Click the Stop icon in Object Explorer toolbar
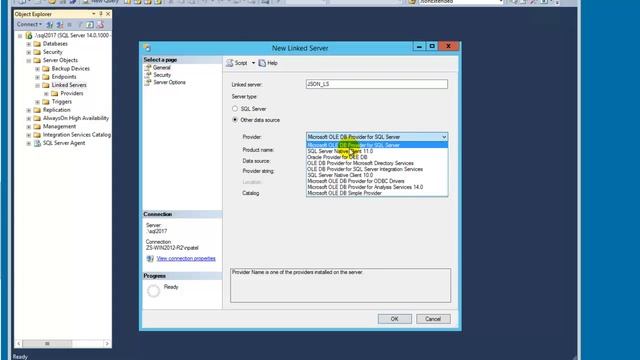 click(x=69, y=24)
